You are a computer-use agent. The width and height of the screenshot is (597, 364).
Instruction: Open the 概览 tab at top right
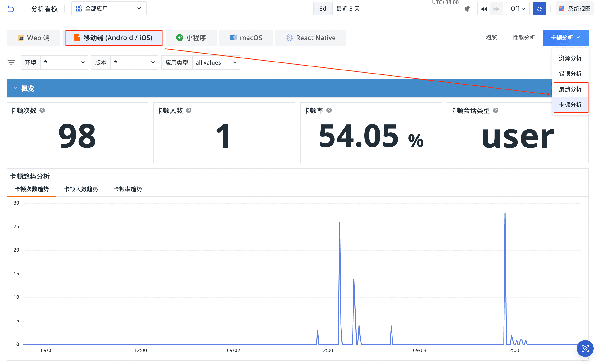click(492, 38)
